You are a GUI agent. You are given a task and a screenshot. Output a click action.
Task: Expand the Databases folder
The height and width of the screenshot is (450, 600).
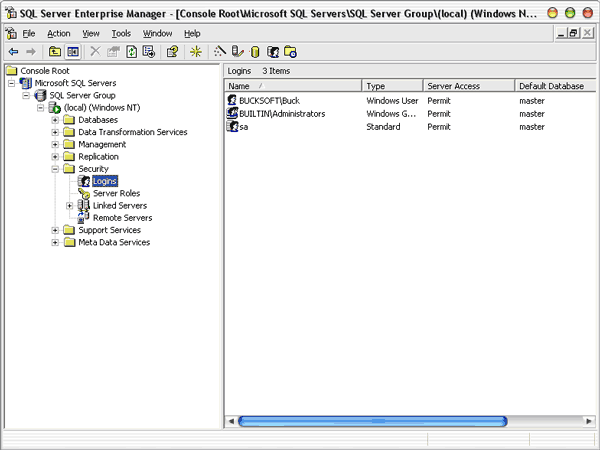point(55,120)
